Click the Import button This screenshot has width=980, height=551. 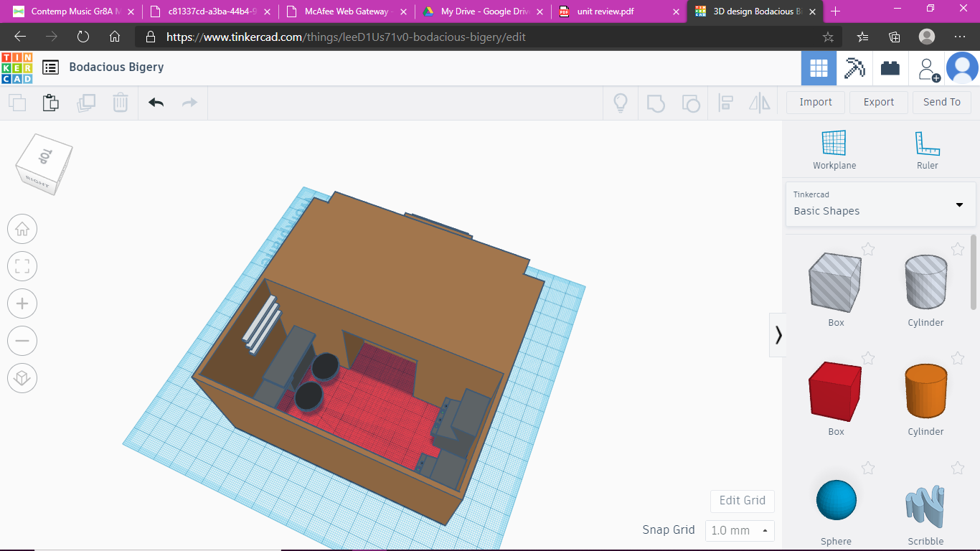816,103
